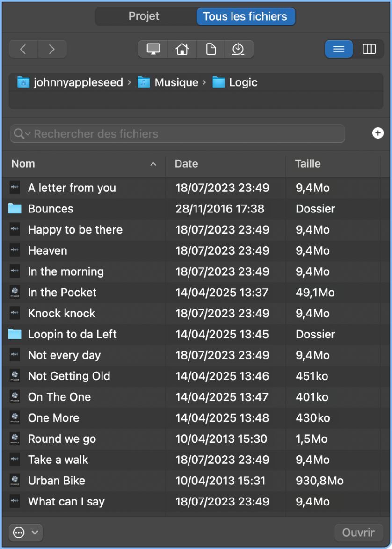
Task: Sort files by the Taille column
Action: pyautogui.click(x=307, y=164)
